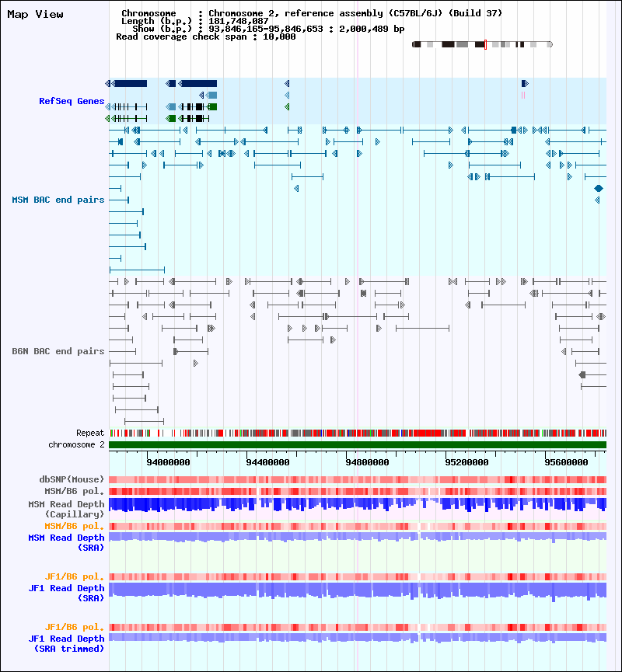Open the MSM BAC end pairs link

coord(58,200)
